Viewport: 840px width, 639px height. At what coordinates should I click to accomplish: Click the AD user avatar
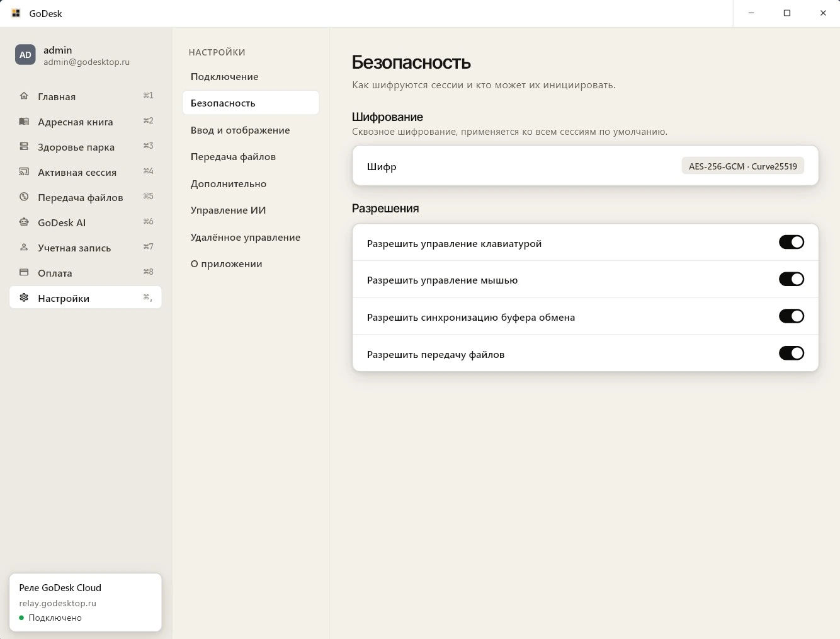(x=25, y=55)
